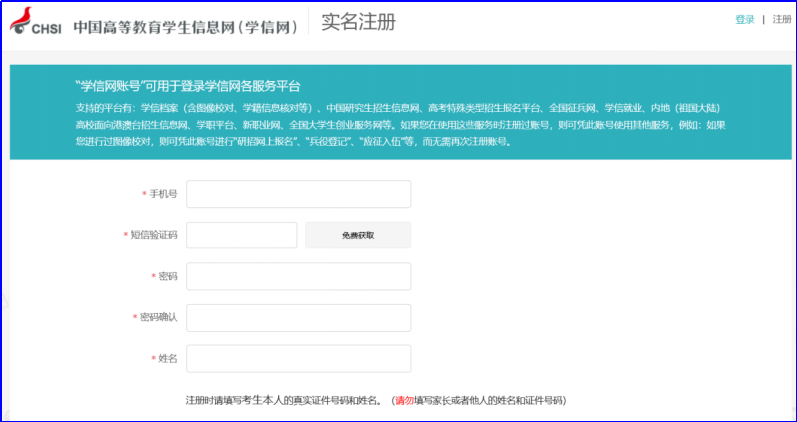The image size is (797, 422).
Task: Open the 注册 link
Action: pos(782,19)
